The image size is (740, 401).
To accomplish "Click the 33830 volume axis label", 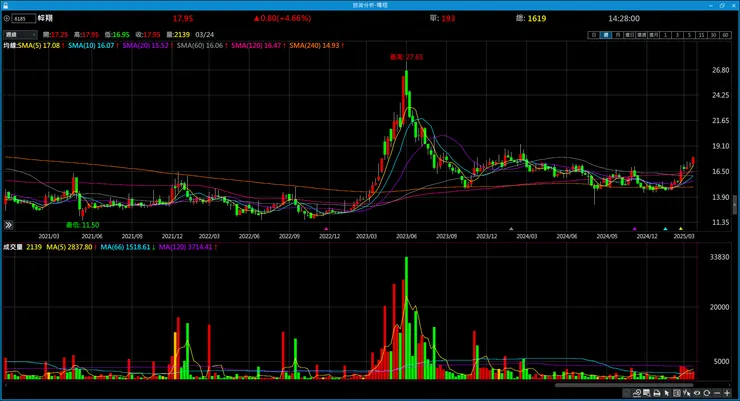I will (x=720, y=257).
